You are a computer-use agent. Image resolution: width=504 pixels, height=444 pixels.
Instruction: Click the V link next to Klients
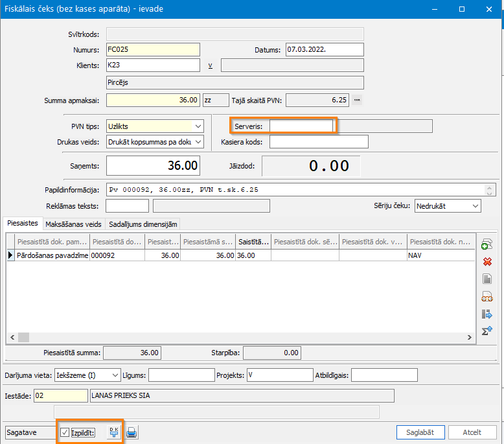[210, 65]
